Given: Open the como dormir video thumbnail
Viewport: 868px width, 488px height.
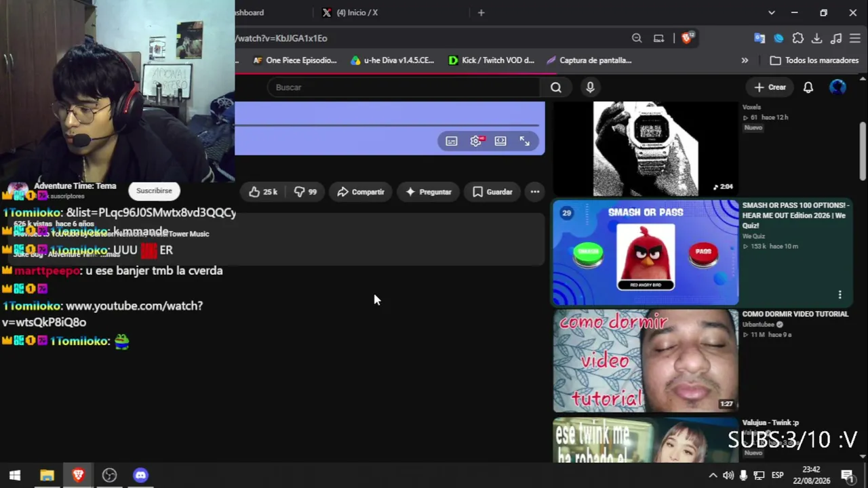Looking at the screenshot, I should coord(645,361).
